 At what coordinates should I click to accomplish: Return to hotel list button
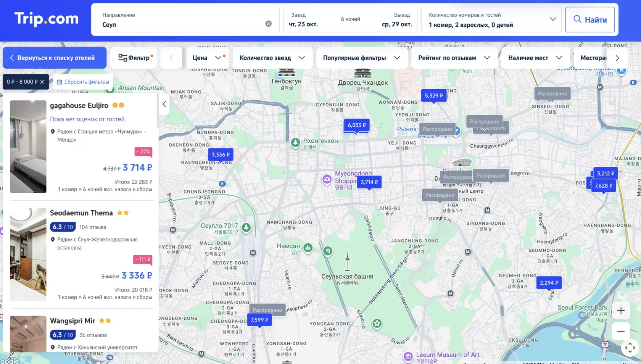point(55,58)
